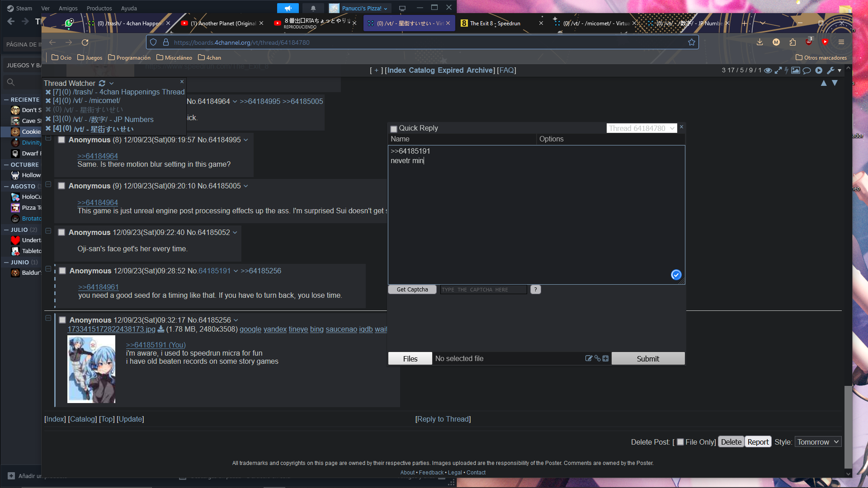
Task: Tick the Quick Reply persistent checkbox
Action: tap(394, 129)
